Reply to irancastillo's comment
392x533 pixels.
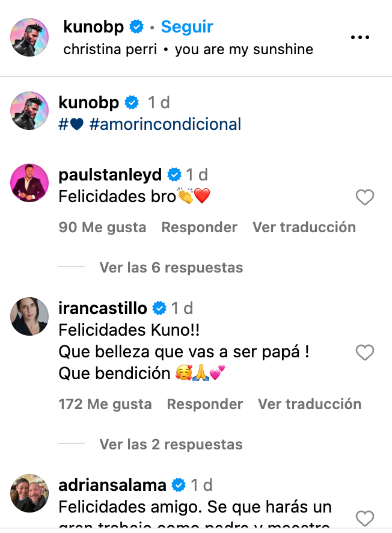204,404
